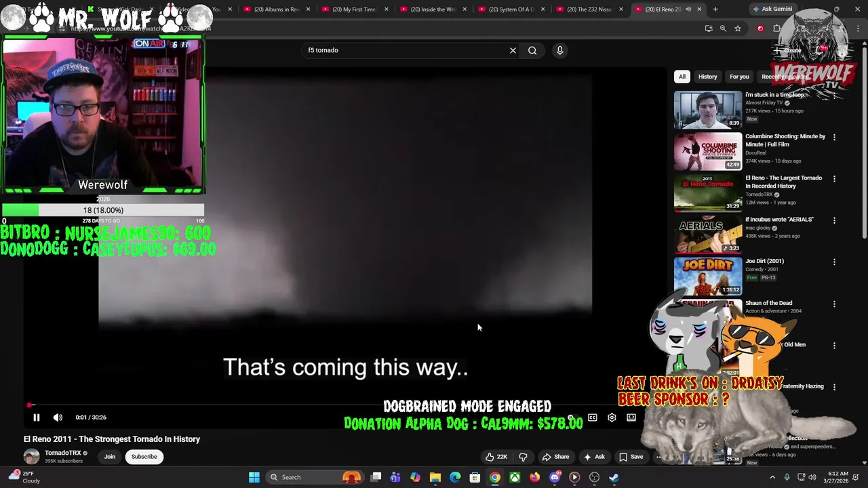This screenshot has height=488, width=868.
Task: Close the 'Albums in Rev' browser tab
Action: pyautogui.click(x=309, y=9)
